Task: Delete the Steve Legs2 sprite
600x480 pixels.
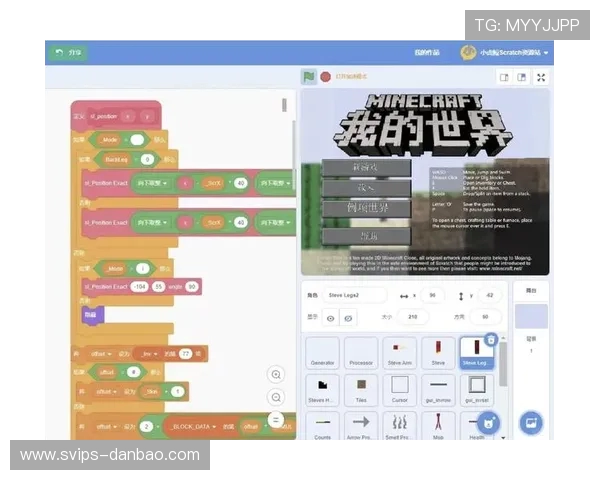Action: tap(491, 341)
